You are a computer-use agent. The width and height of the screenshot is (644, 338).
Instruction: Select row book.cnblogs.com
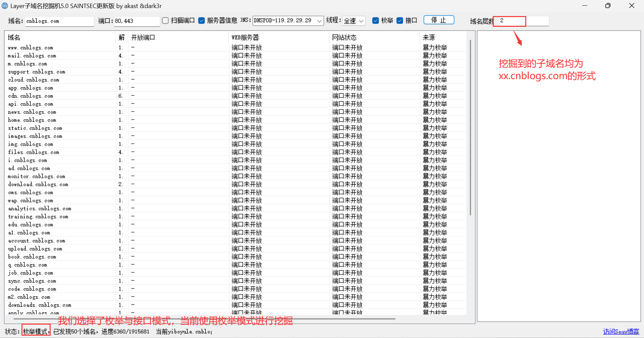point(236,257)
